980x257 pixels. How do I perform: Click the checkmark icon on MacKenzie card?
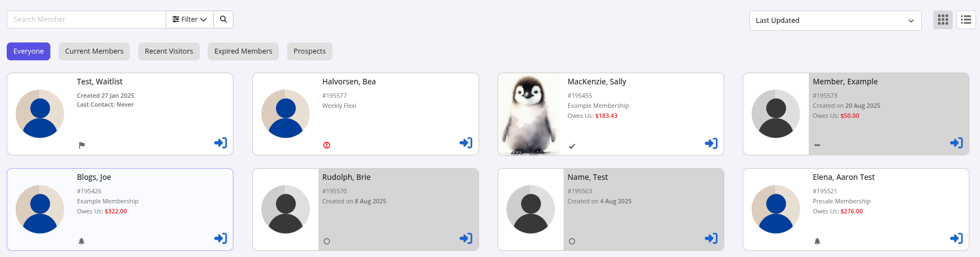[572, 146]
